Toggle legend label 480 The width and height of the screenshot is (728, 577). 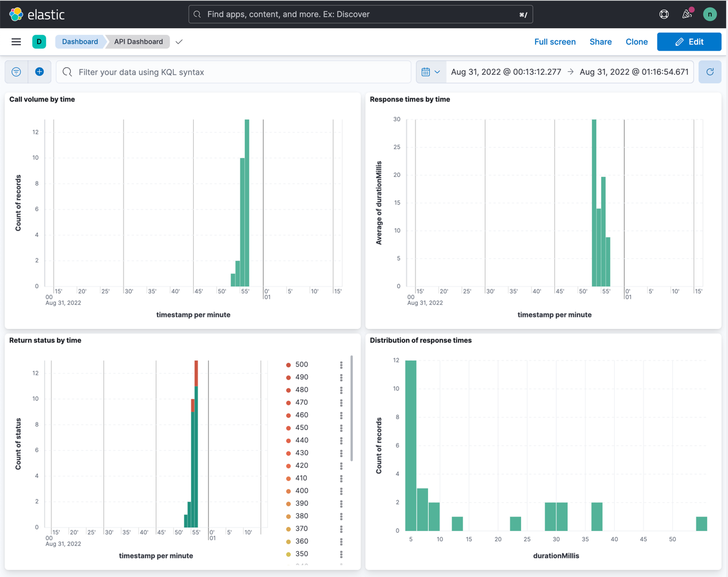[x=302, y=390]
